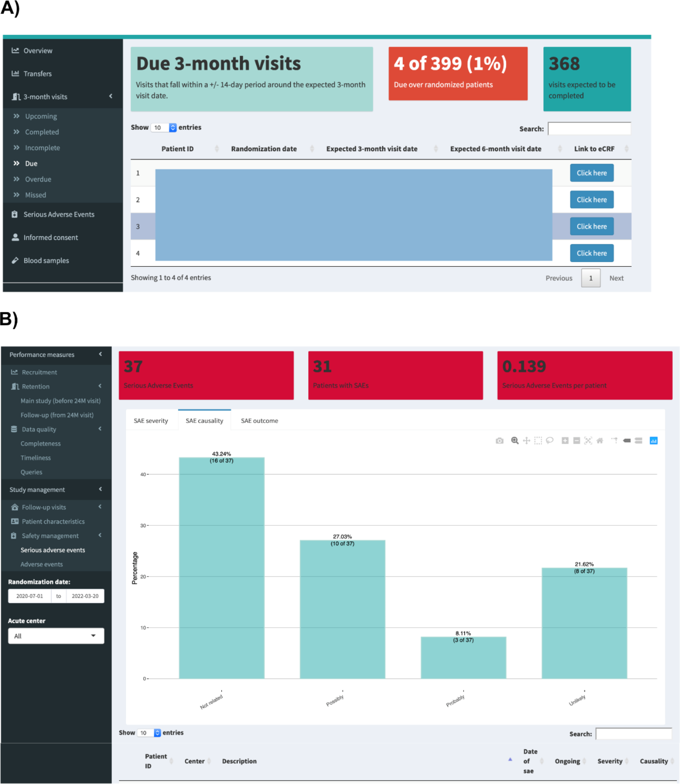The width and height of the screenshot is (680, 784).
Task: Open Show entries dropdown above Due visits table
Action: click(x=164, y=127)
